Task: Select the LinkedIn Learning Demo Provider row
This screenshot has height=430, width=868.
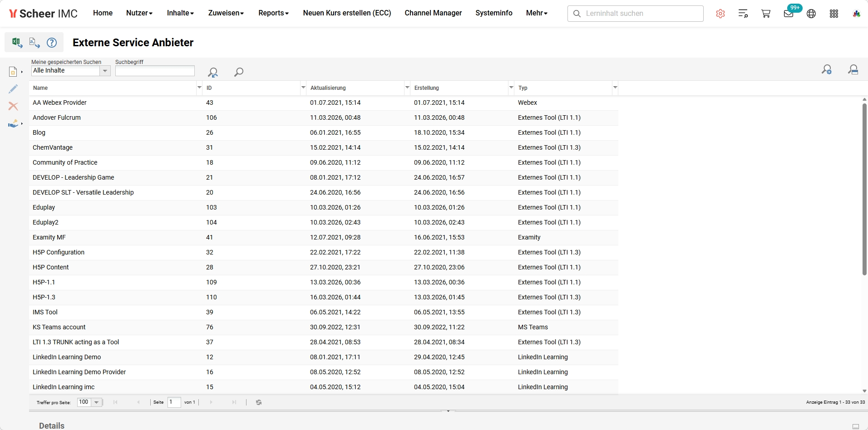Action: tap(323, 372)
